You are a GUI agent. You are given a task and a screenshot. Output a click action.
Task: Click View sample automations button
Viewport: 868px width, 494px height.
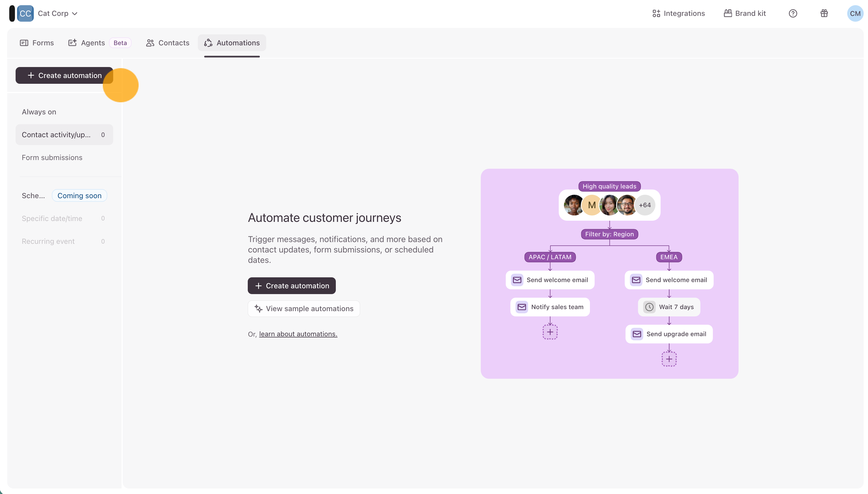pyautogui.click(x=304, y=309)
